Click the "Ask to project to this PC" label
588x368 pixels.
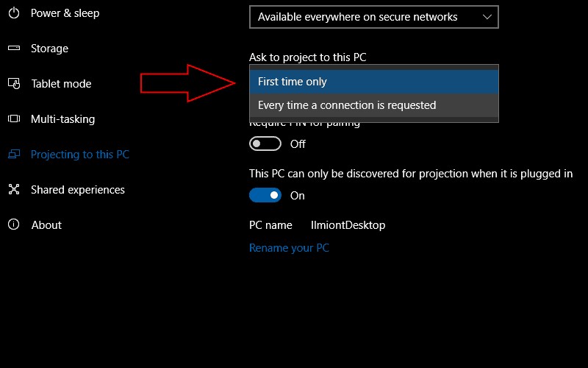307,57
